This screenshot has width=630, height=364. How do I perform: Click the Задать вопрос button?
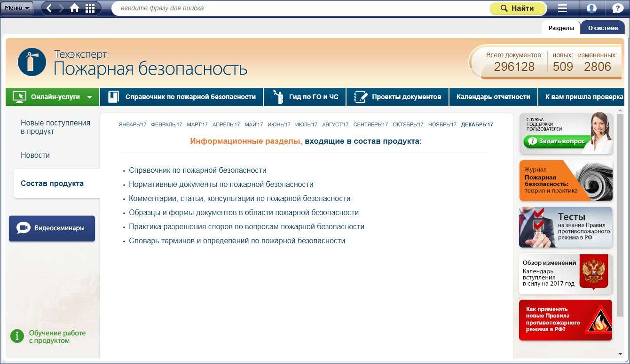point(557,141)
